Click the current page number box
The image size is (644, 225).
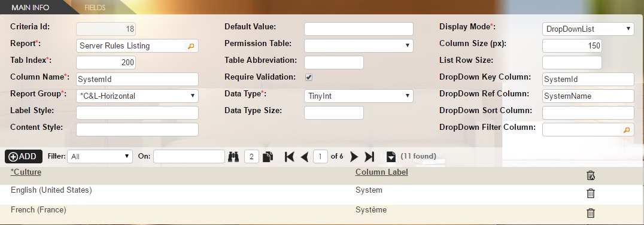coord(320,156)
